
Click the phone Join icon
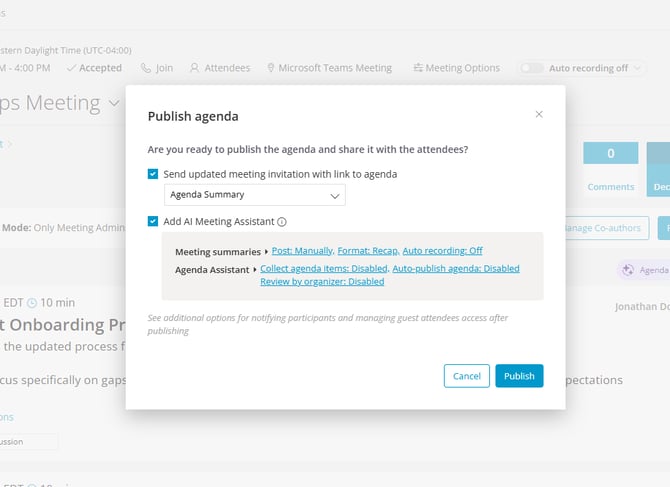point(146,68)
